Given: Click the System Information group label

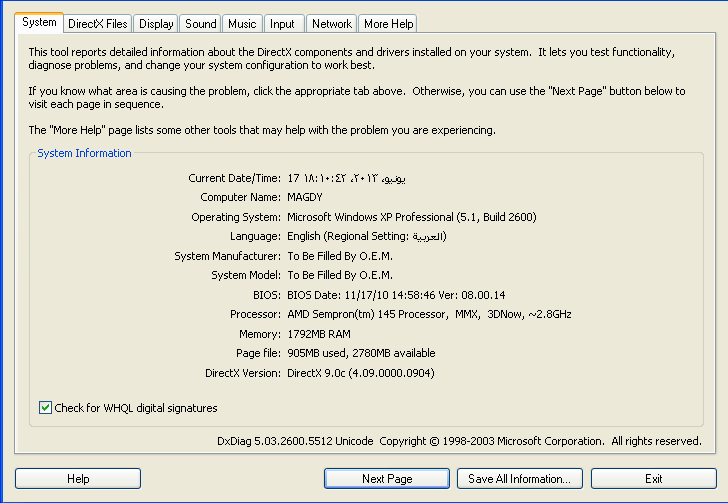Looking at the screenshot, I should coord(84,153).
